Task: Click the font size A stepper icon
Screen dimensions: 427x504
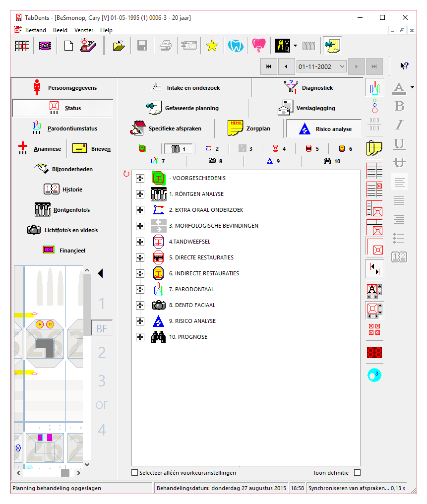Action: tap(374, 291)
